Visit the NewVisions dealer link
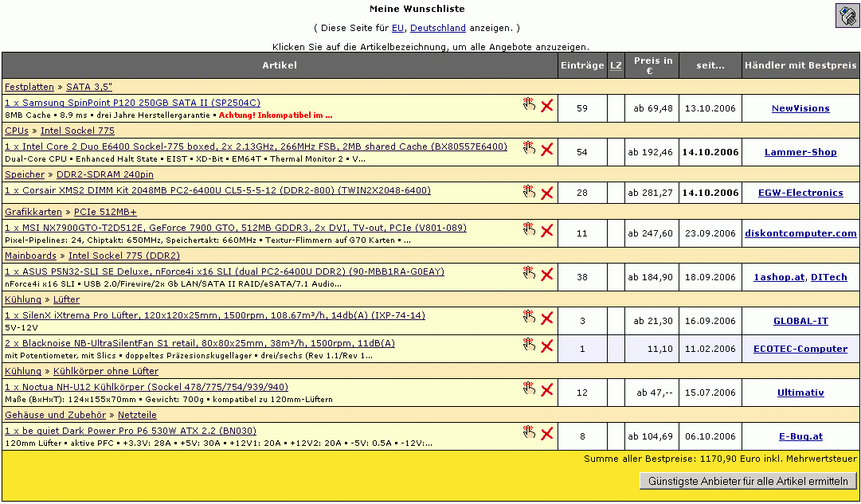Screen dimensions: 861x504 click(x=800, y=109)
